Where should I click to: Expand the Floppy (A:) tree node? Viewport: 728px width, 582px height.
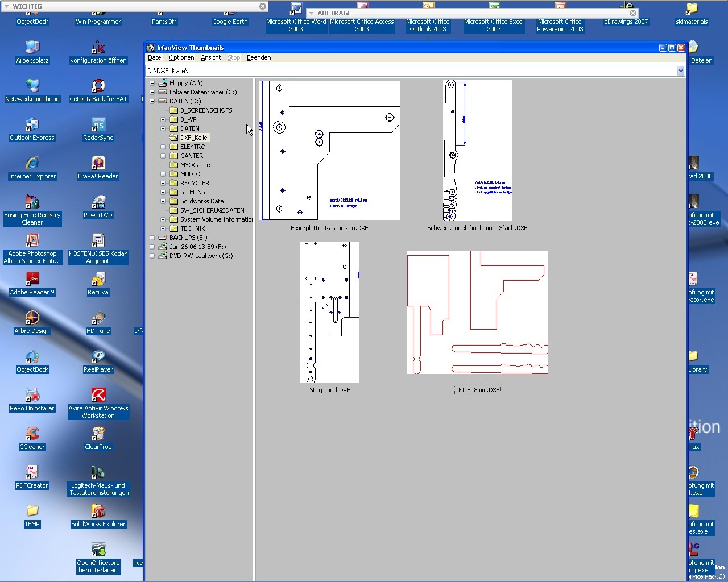tap(152, 83)
